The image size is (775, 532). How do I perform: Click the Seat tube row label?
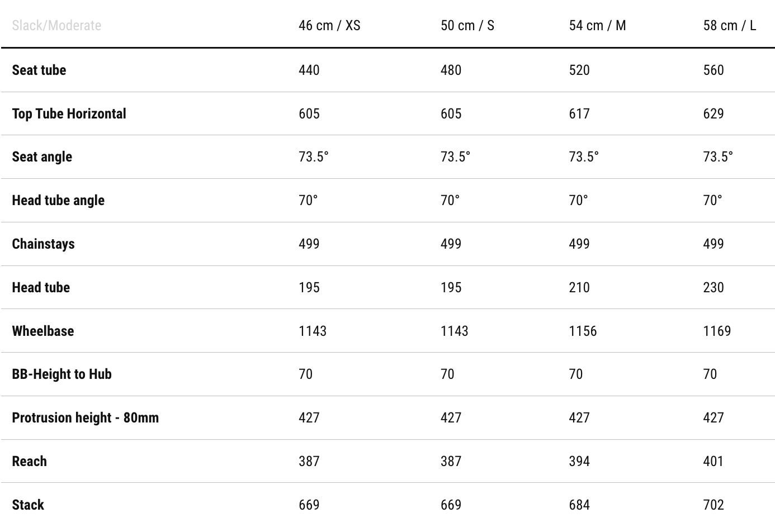(39, 70)
